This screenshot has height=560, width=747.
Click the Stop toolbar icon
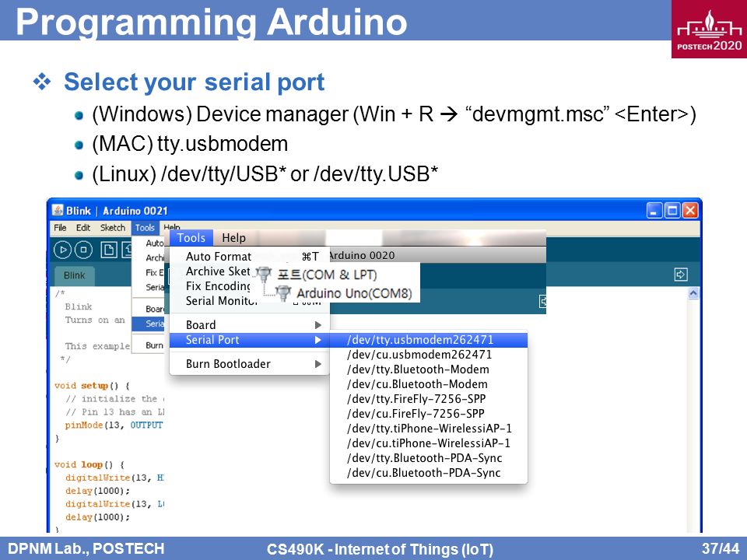click(84, 250)
